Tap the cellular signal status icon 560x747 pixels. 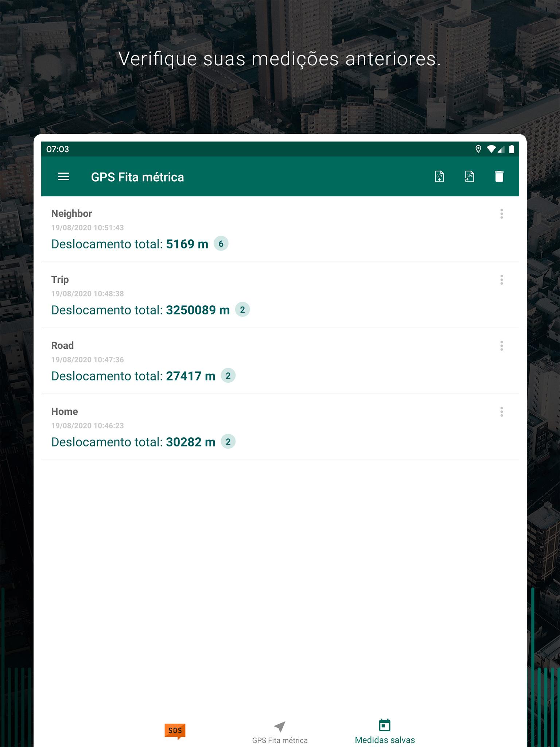501,149
